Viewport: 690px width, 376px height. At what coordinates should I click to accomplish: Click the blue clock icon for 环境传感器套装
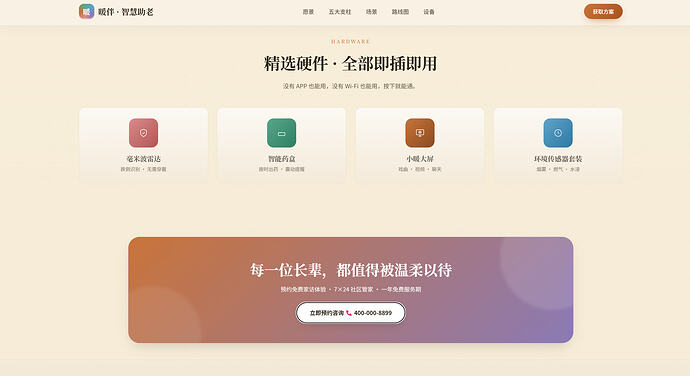pos(558,133)
